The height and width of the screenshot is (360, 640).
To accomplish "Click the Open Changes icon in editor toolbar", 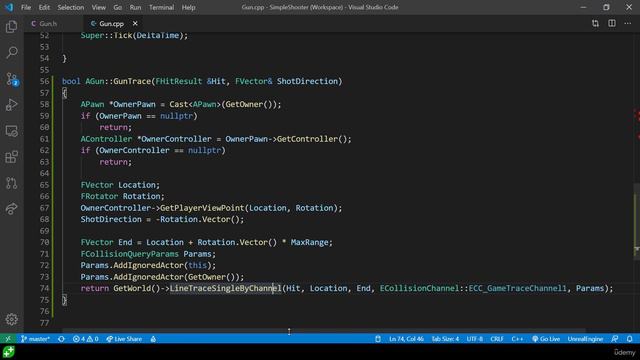I will [596, 24].
